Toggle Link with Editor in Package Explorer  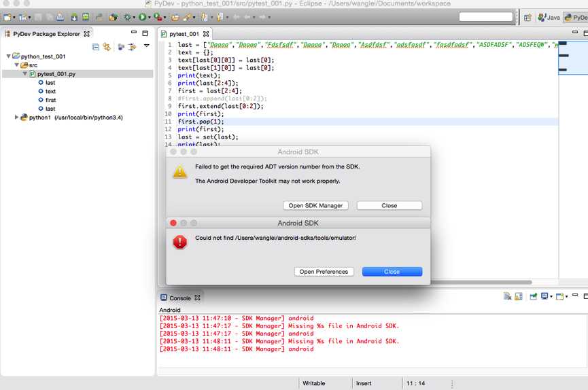coord(107,47)
